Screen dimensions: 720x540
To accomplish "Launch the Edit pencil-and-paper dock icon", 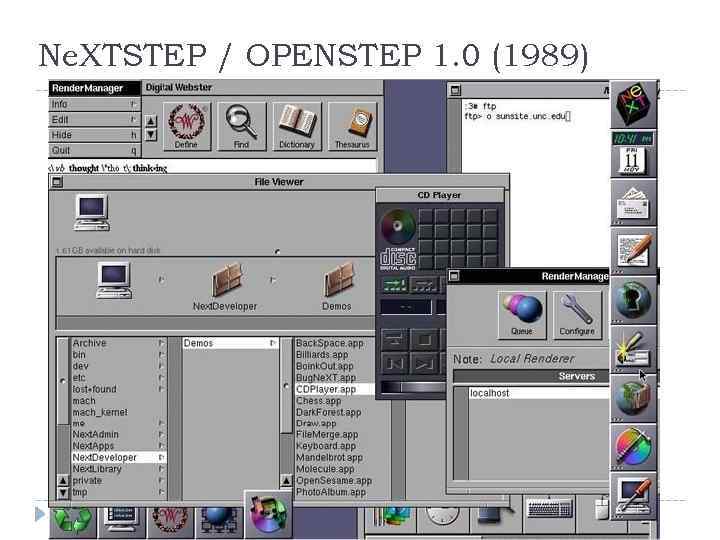I will pyautogui.click(x=633, y=251).
